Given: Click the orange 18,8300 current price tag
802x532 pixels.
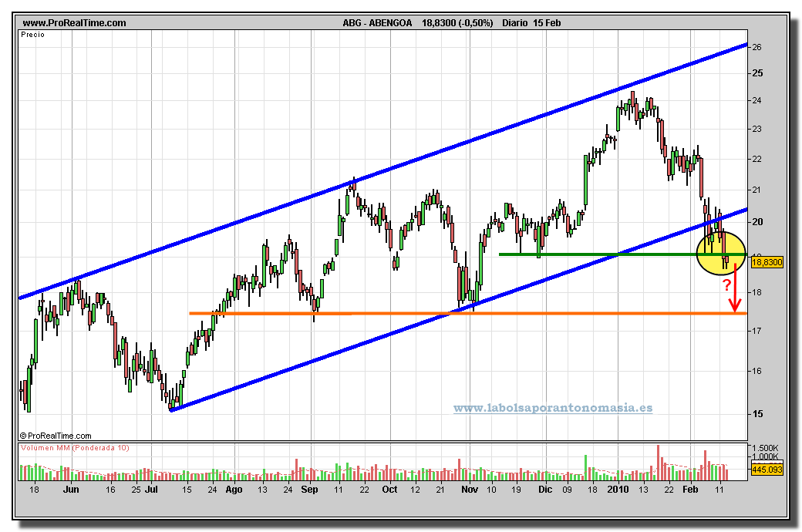Looking at the screenshot, I should pos(767,263).
